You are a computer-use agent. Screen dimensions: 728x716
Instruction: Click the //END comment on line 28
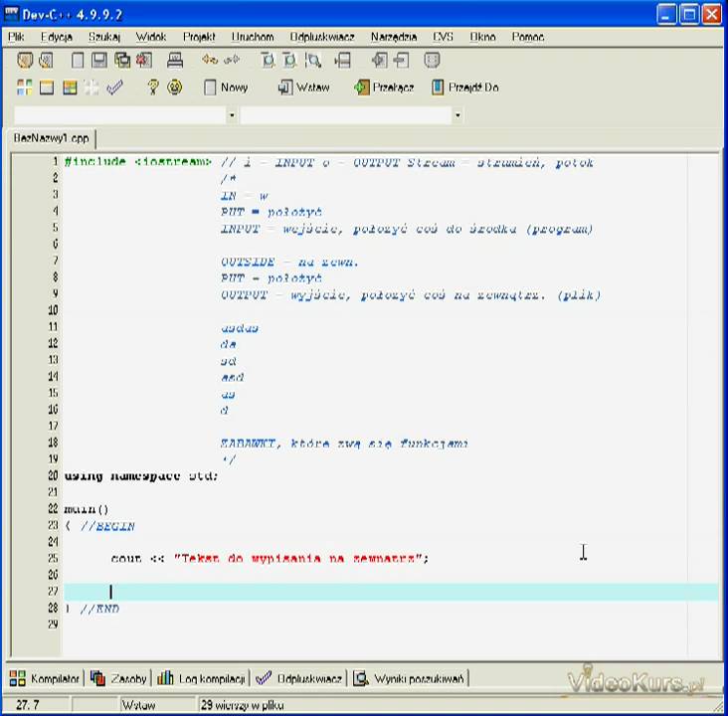(x=99, y=609)
